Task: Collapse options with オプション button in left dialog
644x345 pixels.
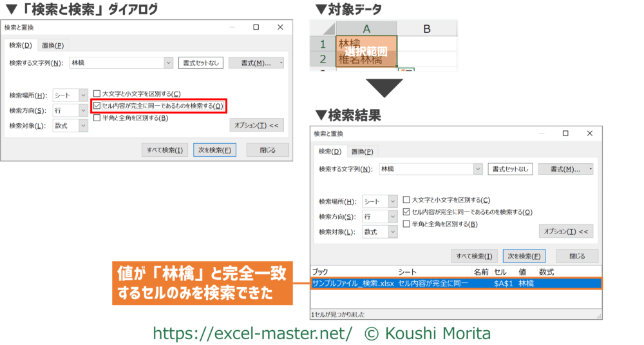Action: (x=256, y=125)
